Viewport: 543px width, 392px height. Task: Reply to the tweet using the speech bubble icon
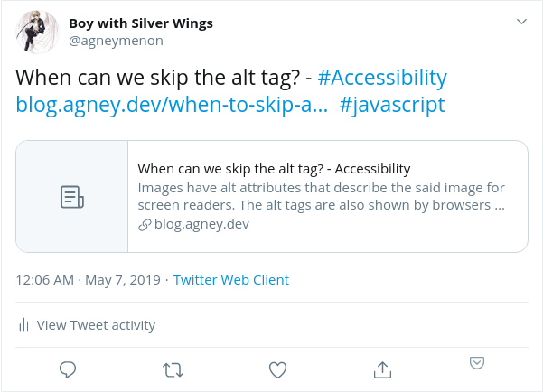point(67,369)
